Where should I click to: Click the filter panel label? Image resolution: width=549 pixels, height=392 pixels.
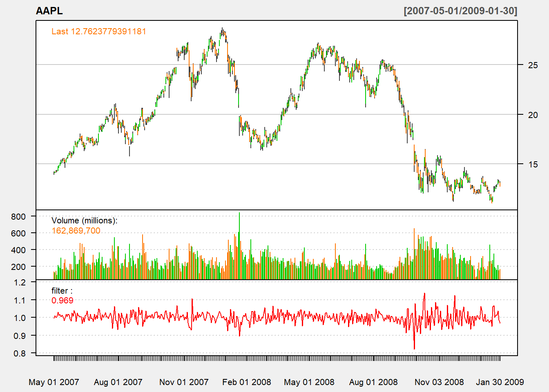62,291
